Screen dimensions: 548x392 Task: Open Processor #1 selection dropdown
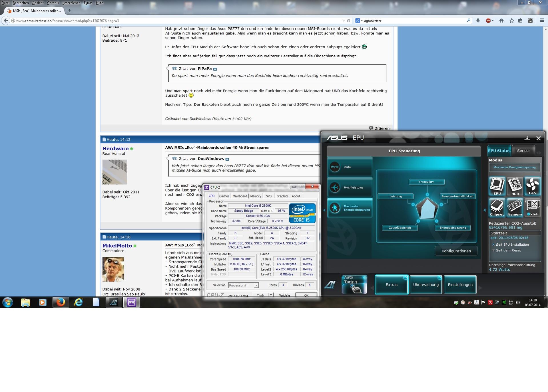[x=243, y=285]
